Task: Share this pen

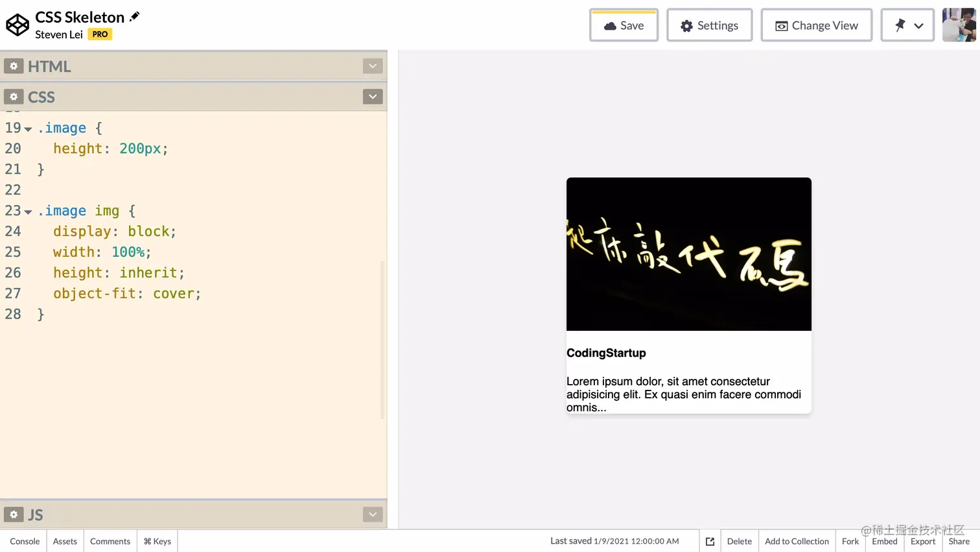Action: [x=959, y=540]
